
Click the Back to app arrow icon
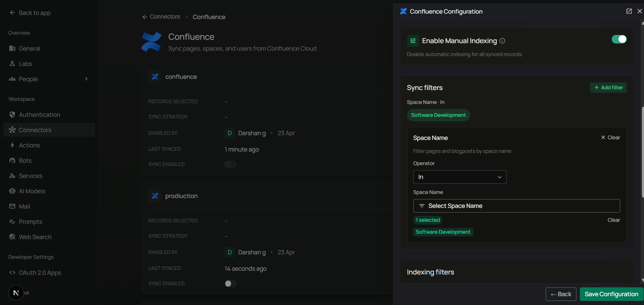(x=12, y=13)
